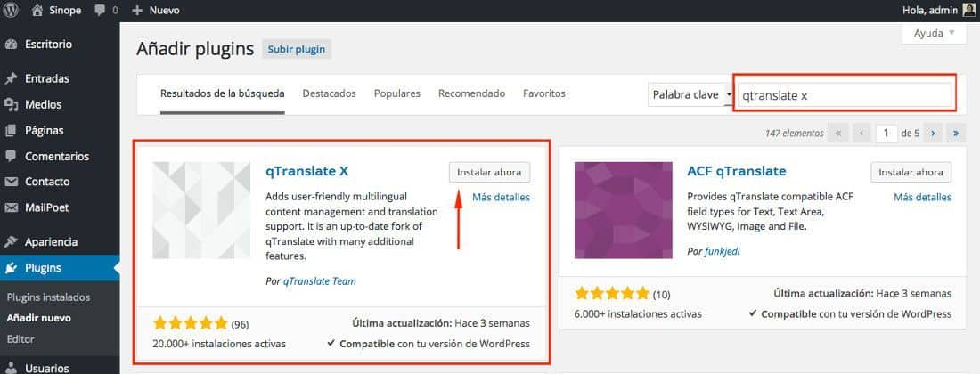Click the "147 elementos" count text

point(795,133)
